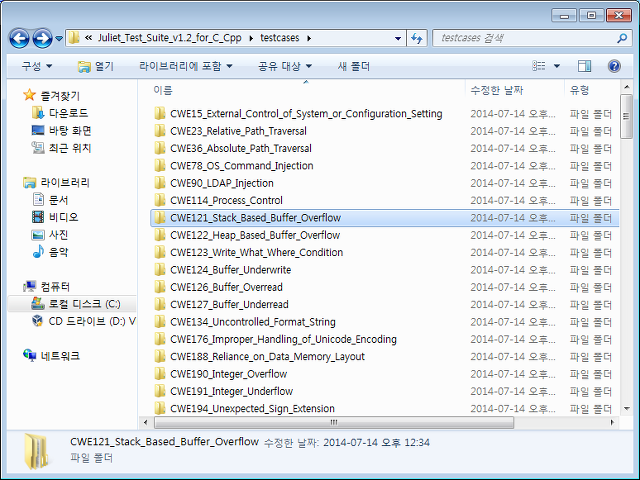The image size is (640, 480).
Task: Expand arrow after Juliet_Test_Suite path segment
Action: click(x=251, y=38)
